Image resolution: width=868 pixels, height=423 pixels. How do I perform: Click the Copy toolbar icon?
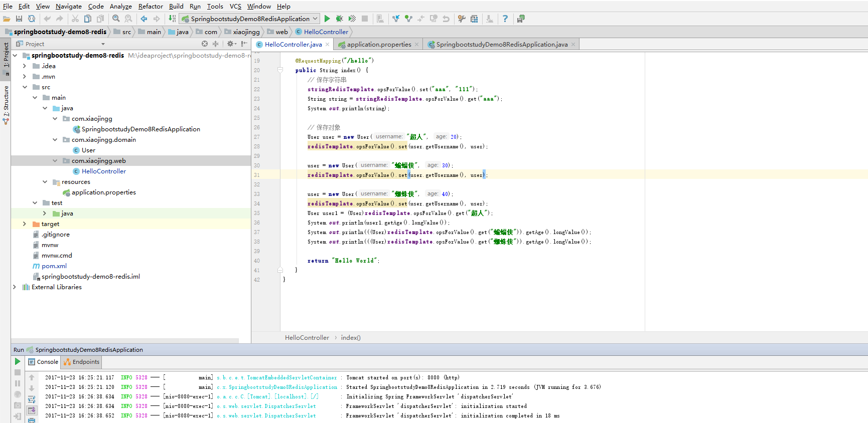88,19
